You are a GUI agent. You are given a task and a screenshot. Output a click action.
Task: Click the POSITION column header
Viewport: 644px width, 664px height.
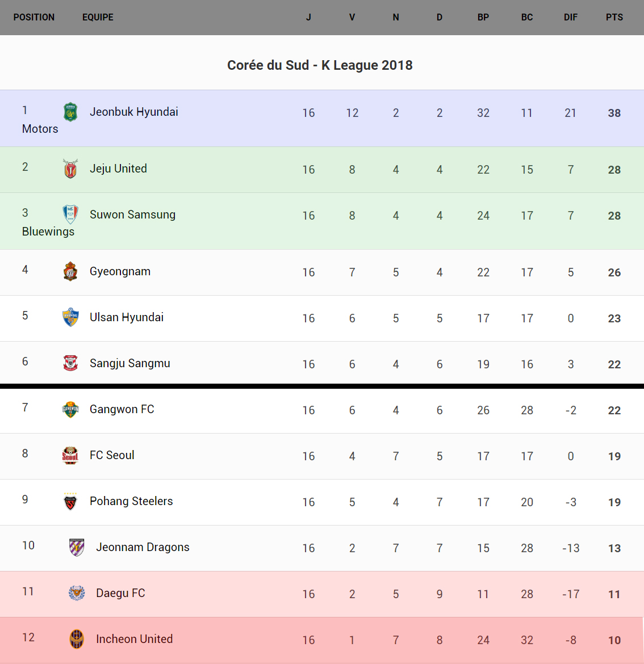[34, 18]
